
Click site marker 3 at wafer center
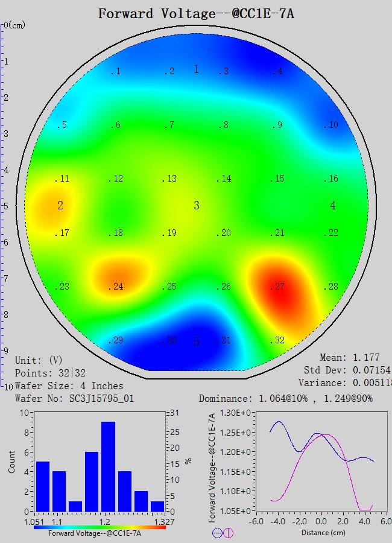(x=196, y=206)
